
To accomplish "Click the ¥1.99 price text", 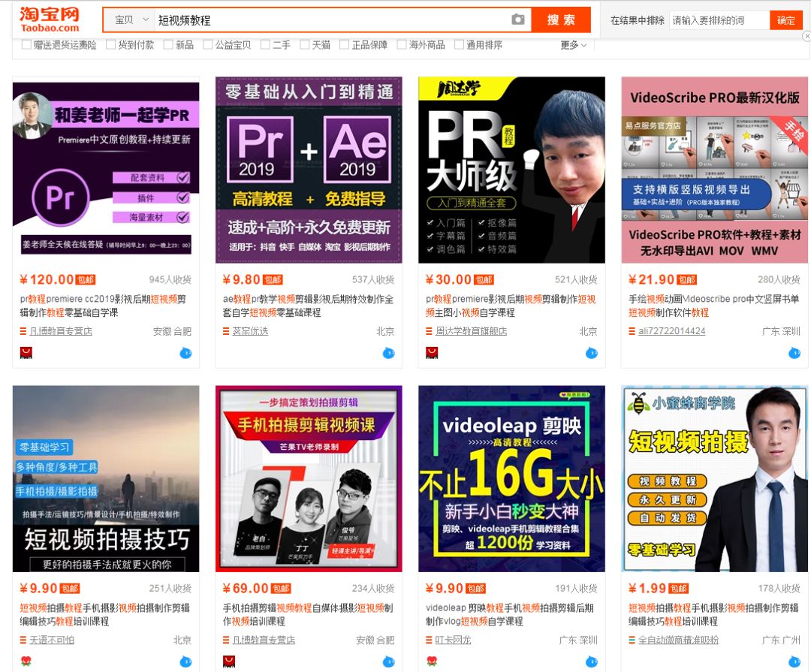I will 647,588.
